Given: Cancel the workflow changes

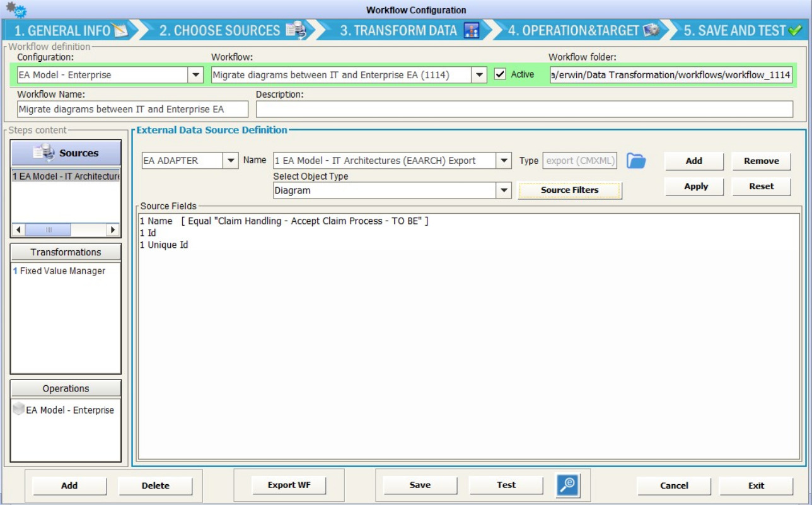Looking at the screenshot, I should (674, 485).
